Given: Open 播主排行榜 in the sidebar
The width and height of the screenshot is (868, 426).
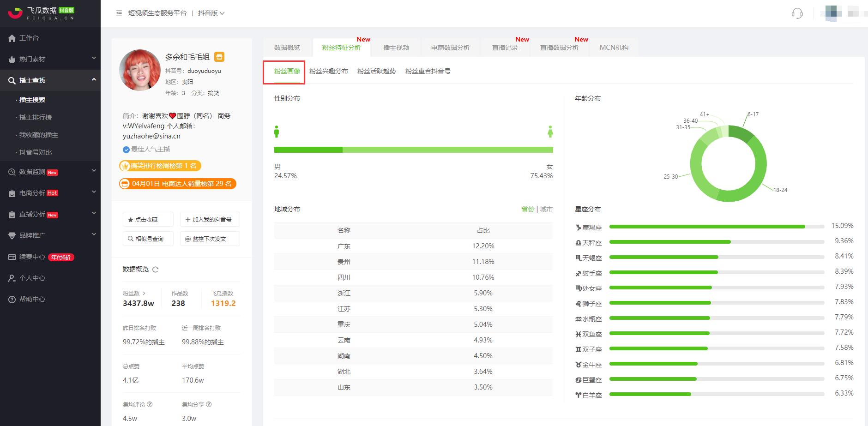Looking at the screenshot, I should pyautogui.click(x=36, y=117).
